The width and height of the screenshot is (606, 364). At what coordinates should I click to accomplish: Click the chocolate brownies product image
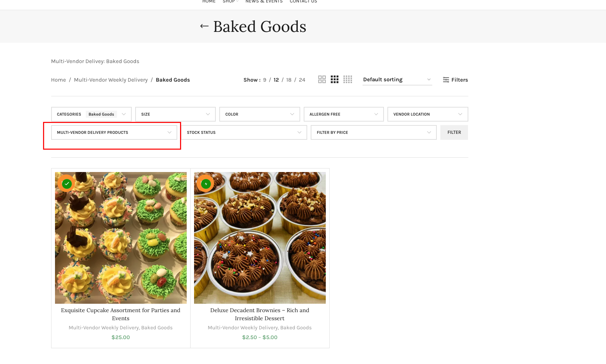coord(260,238)
